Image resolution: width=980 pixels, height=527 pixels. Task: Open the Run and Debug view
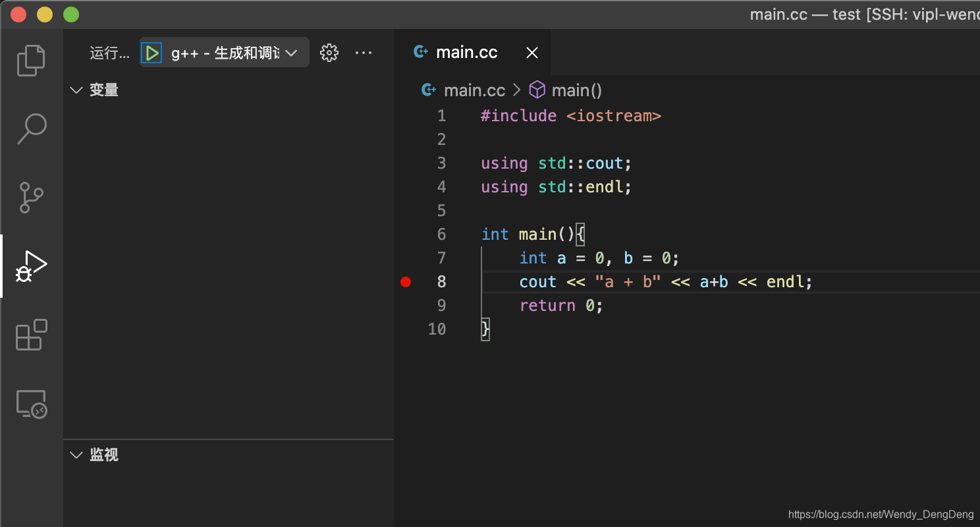[31, 266]
